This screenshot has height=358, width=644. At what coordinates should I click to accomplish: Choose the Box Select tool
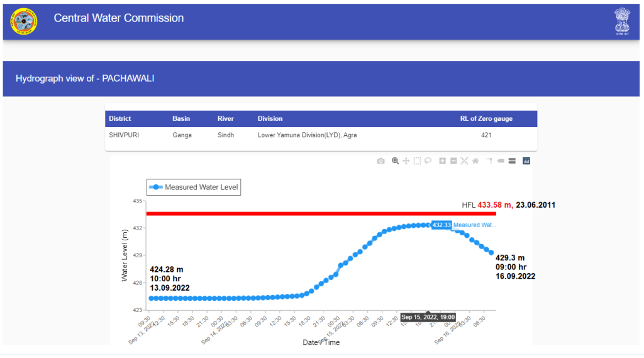click(416, 161)
